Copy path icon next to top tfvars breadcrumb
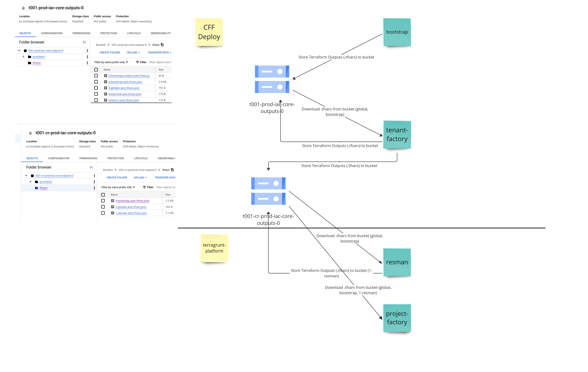This screenshot has height=372, width=588. (162, 45)
